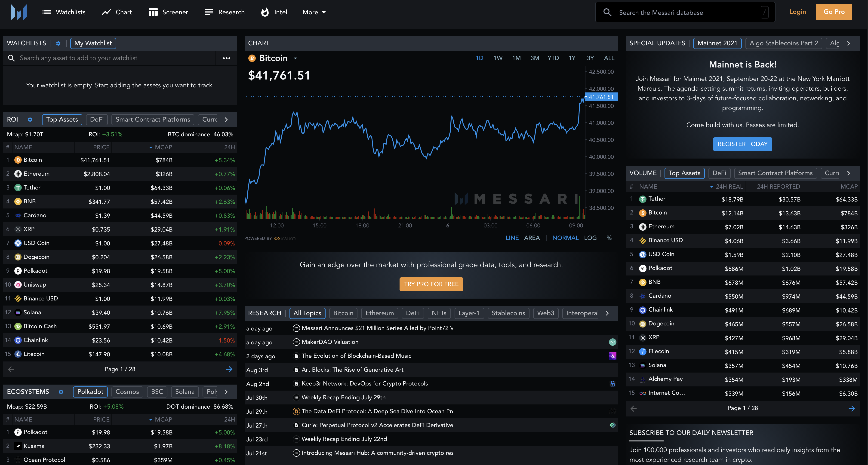The width and height of the screenshot is (868, 465).
Task: Click the Login link
Action: [x=797, y=12]
